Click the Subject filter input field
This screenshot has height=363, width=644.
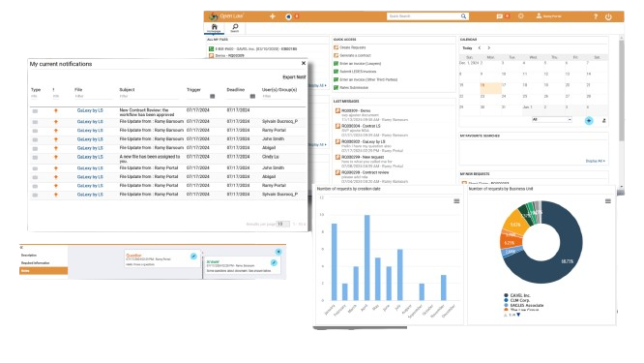point(148,96)
